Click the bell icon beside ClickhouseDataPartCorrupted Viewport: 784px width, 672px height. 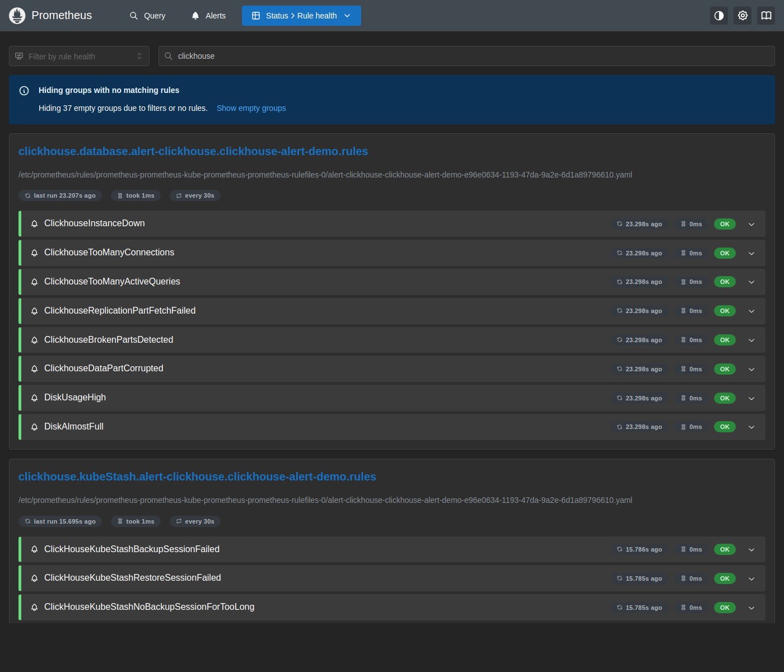[34, 369]
